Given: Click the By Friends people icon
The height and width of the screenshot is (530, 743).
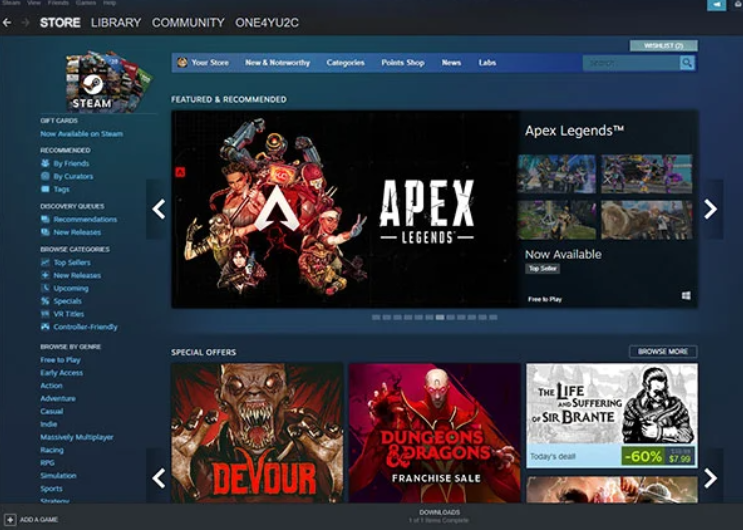Looking at the screenshot, I should (x=45, y=163).
